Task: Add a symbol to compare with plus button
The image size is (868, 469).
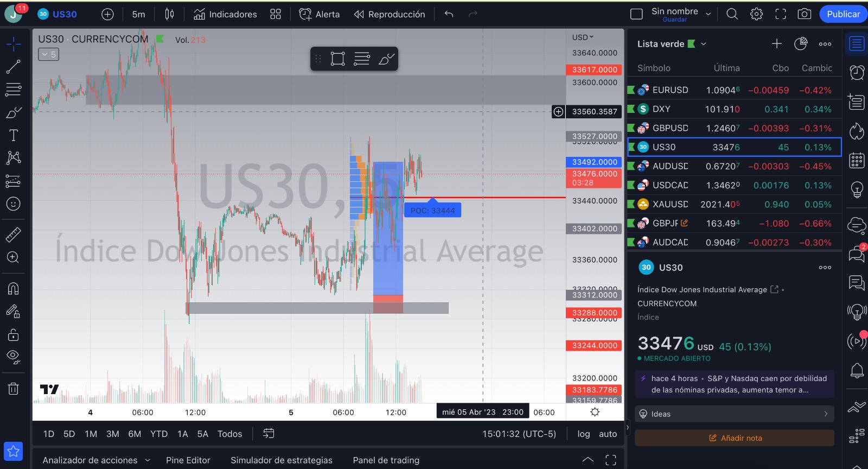Action: tap(108, 14)
